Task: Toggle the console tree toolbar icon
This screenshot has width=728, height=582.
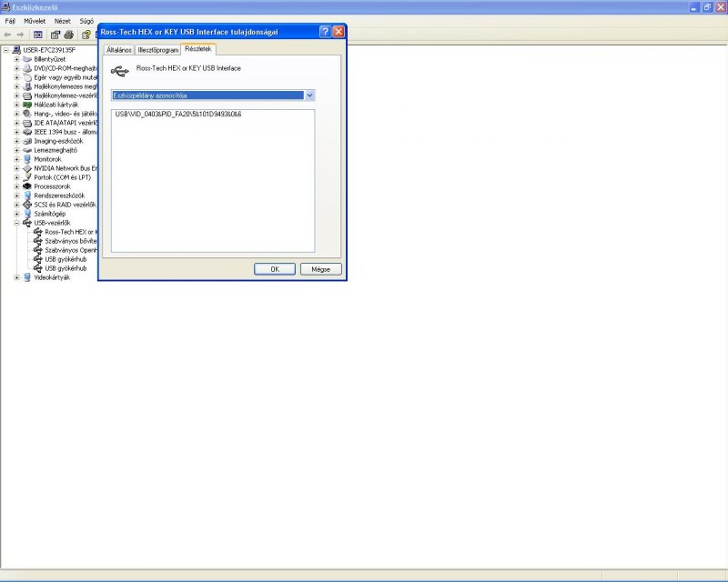Action: [38, 35]
